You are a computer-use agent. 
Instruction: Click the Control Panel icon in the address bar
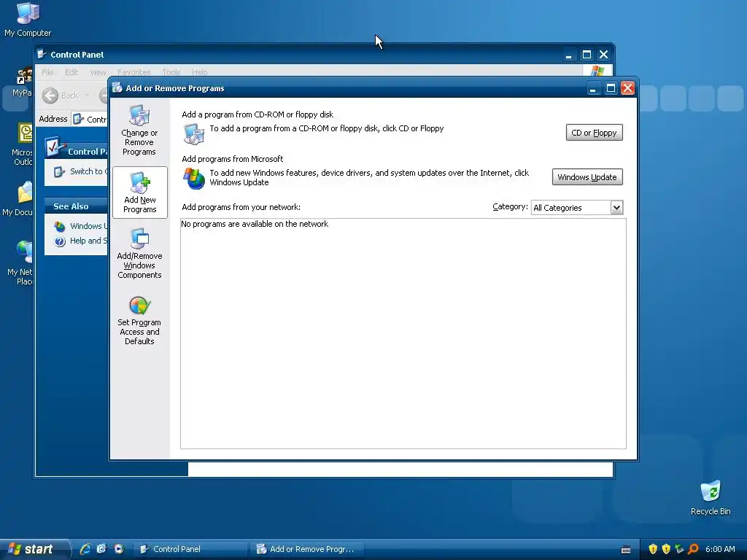79,119
